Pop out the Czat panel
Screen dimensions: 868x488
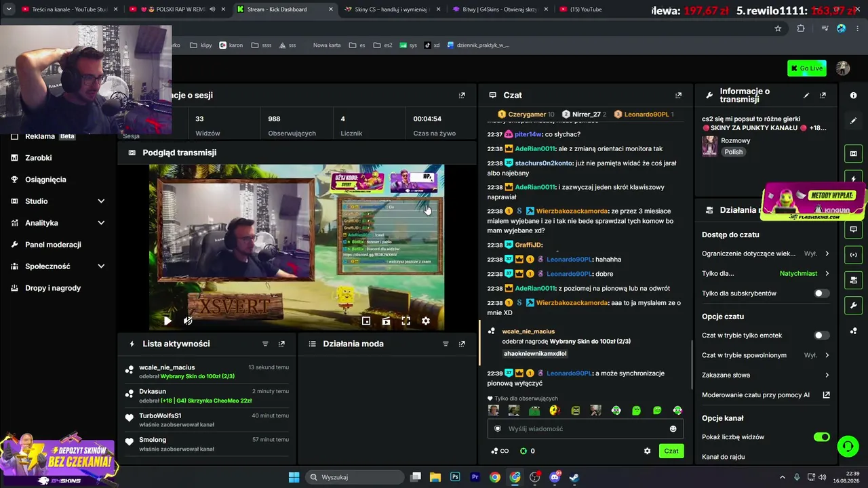pyautogui.click(x=678, y=96)
